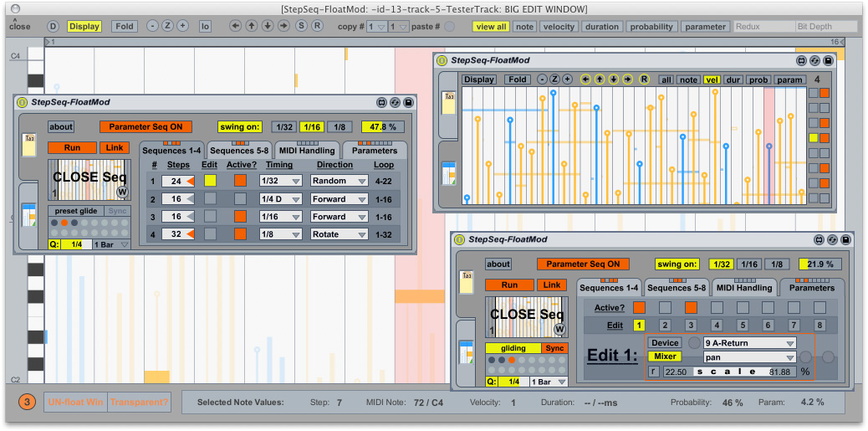868x431 pixels.
Task: Click the UN-float Win button
Action: pos(75,402)
